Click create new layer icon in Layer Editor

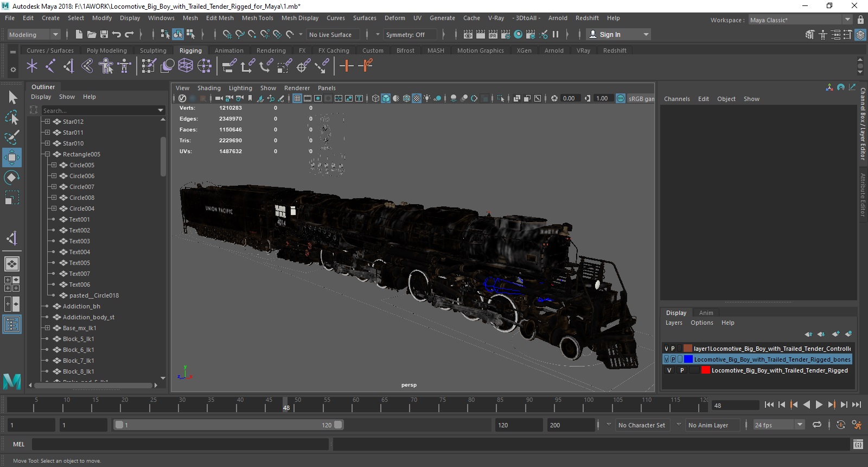836,334
